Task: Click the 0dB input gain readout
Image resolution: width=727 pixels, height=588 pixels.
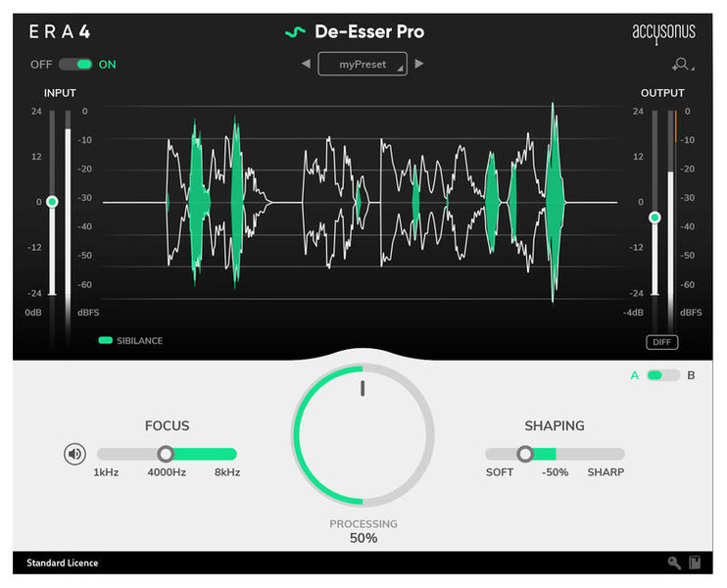Action: 33,313
